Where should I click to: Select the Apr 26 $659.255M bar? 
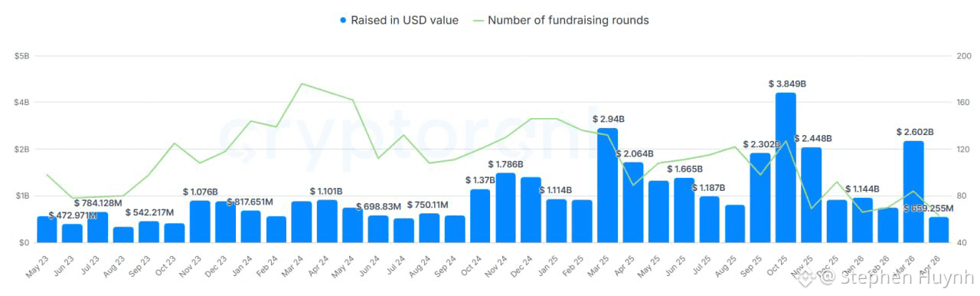click(x=939, y=230)
